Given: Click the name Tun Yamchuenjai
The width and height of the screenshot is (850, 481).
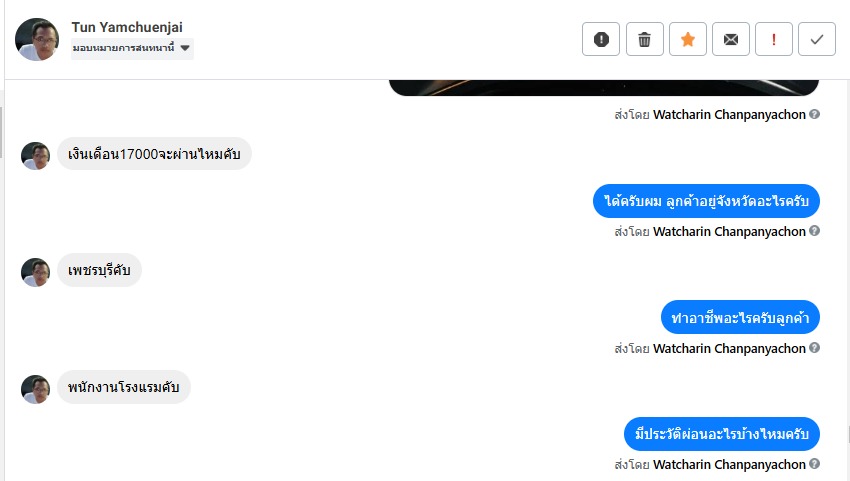Looking at the screenshot, I should coord(127,27).
